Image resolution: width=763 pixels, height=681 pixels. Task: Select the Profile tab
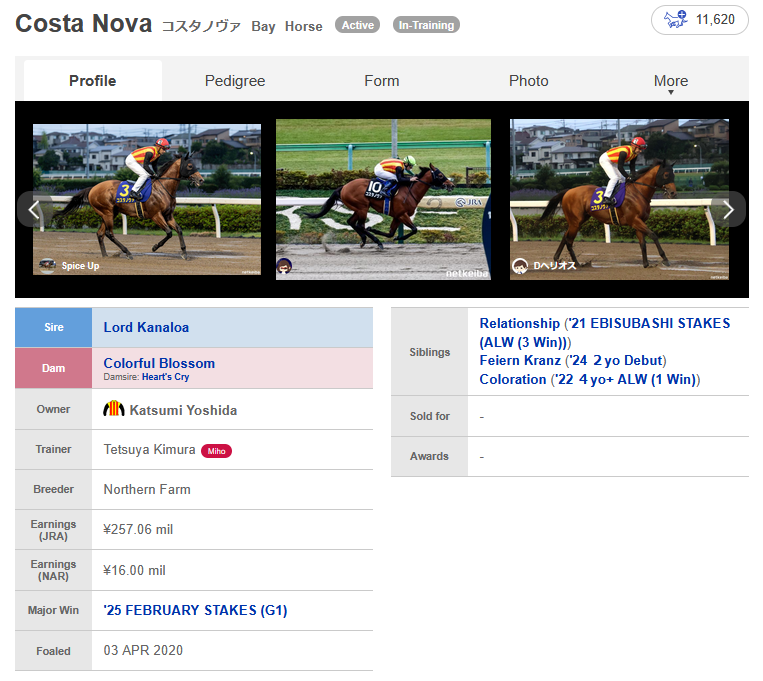click(92, 81)
